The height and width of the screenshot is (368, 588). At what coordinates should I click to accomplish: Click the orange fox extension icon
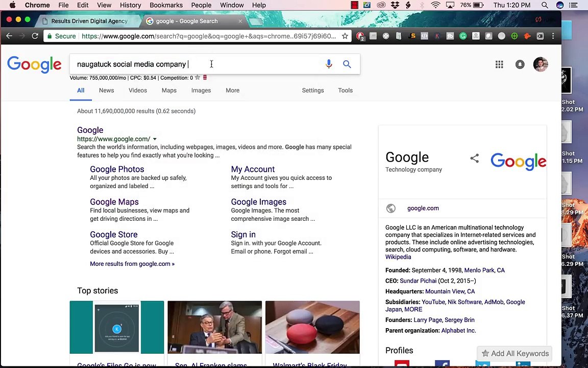coord(527,36)
